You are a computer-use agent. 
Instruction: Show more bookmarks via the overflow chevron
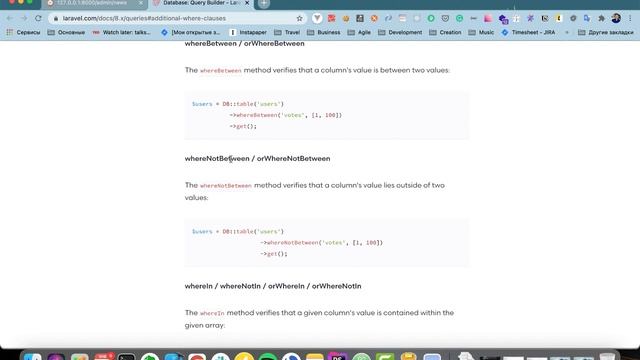[567, 32]
